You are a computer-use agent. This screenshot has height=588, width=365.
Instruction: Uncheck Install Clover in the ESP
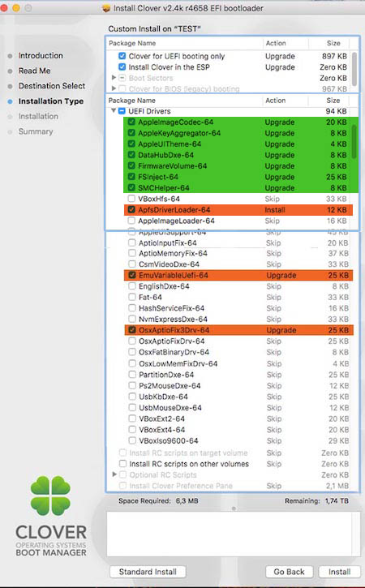tap(122, 67)
